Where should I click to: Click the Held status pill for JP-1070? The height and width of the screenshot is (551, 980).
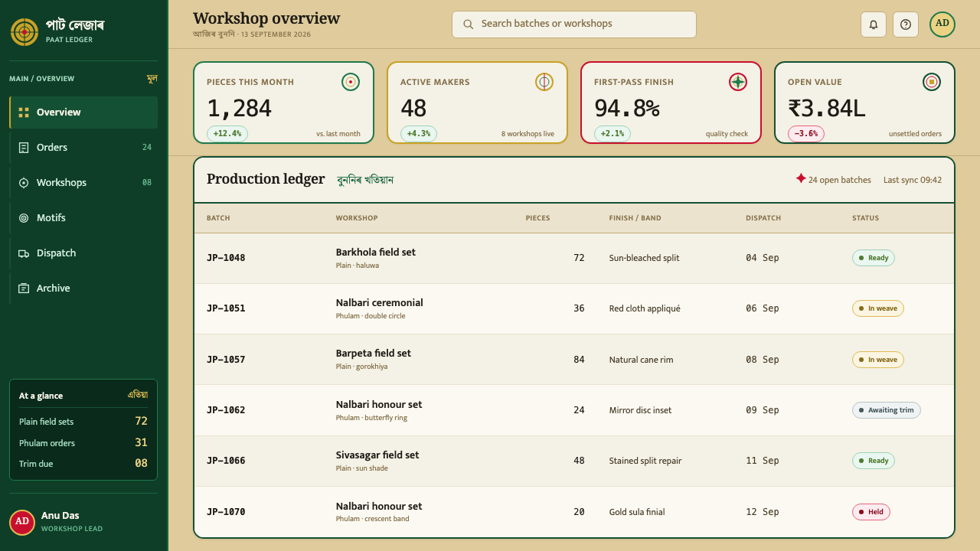(871, 512)
